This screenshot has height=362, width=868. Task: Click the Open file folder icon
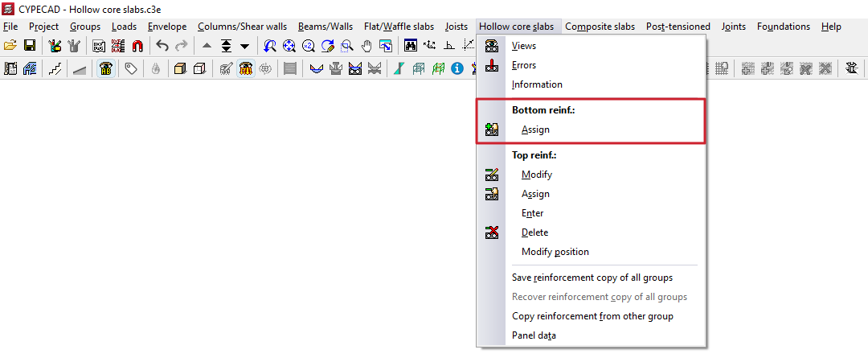pos(10,46)
